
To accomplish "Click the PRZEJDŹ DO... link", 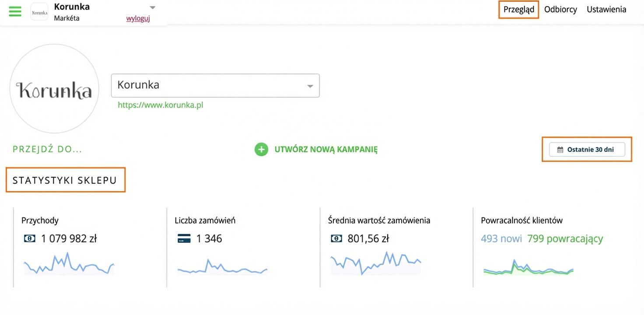I will tap(47, 149).
